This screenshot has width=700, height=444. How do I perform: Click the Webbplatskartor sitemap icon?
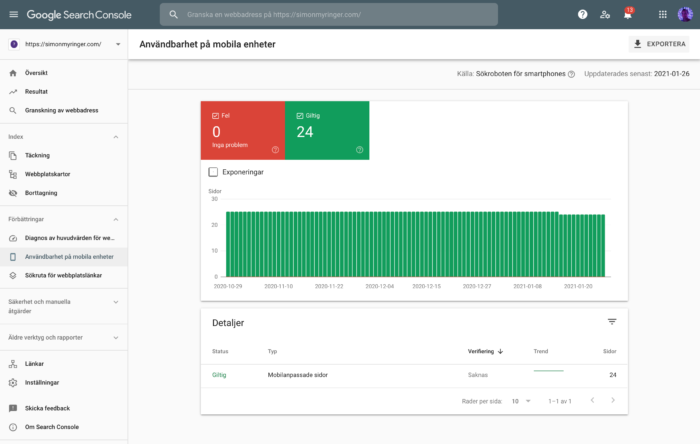coord(13,174)
